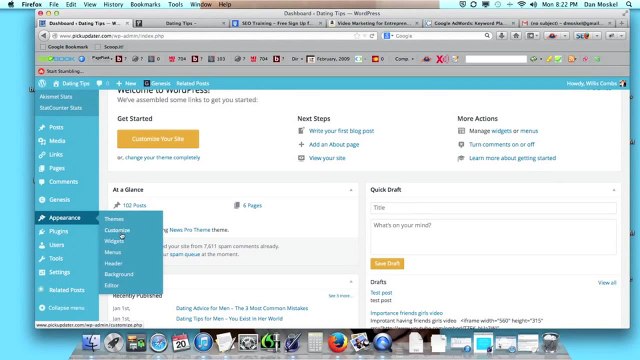
Task: Open the Bookmarks menu
Action: point(145,4)
